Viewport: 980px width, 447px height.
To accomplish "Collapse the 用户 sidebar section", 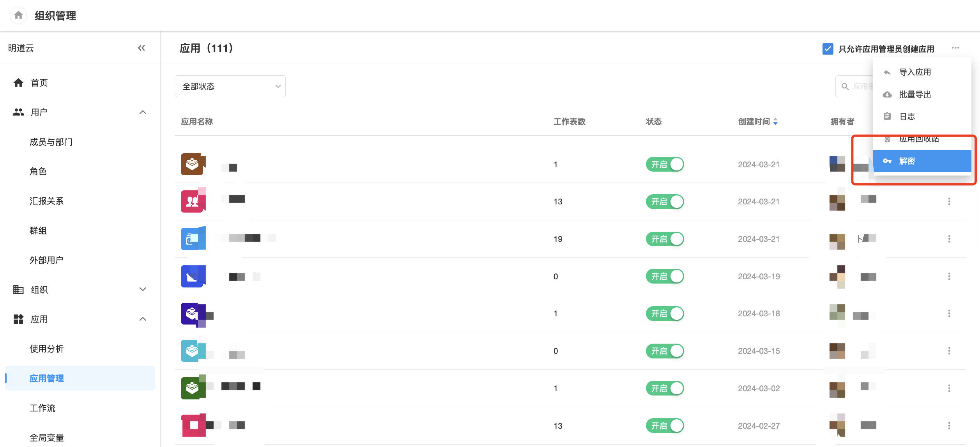I will (x=143, y=112).
